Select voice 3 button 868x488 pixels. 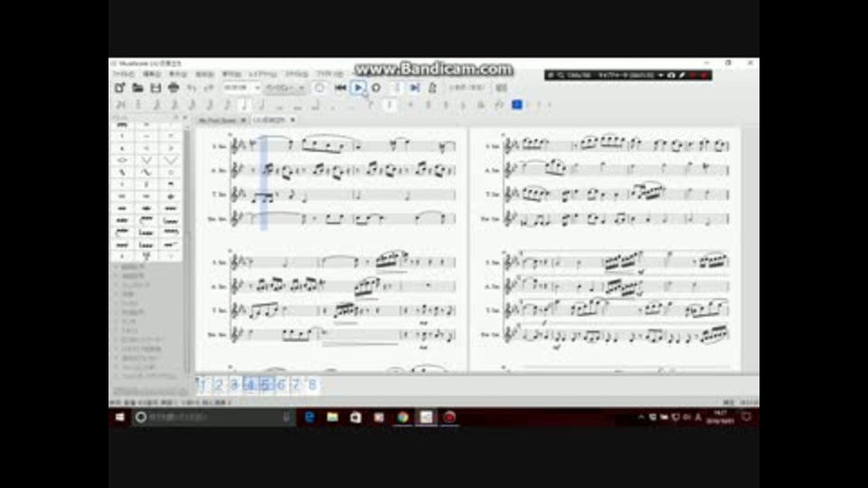coord(539,105)
